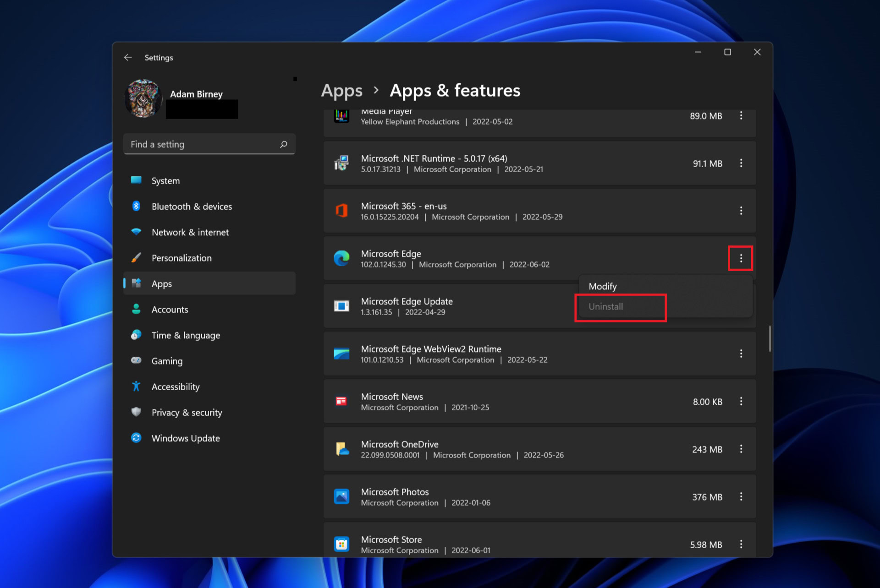Click the Media Player app icon

(x=341, y=116)
